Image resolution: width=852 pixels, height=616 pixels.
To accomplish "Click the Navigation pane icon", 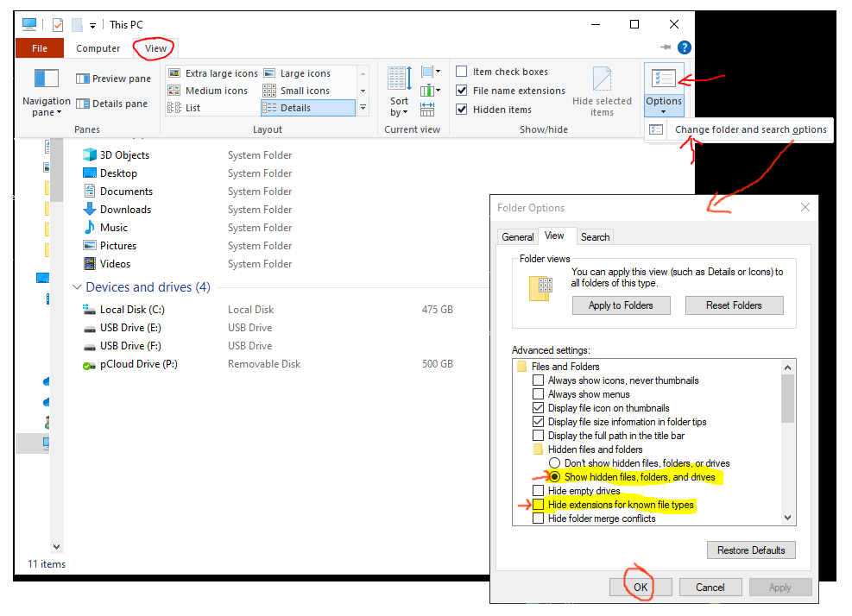I will [46, 80].
